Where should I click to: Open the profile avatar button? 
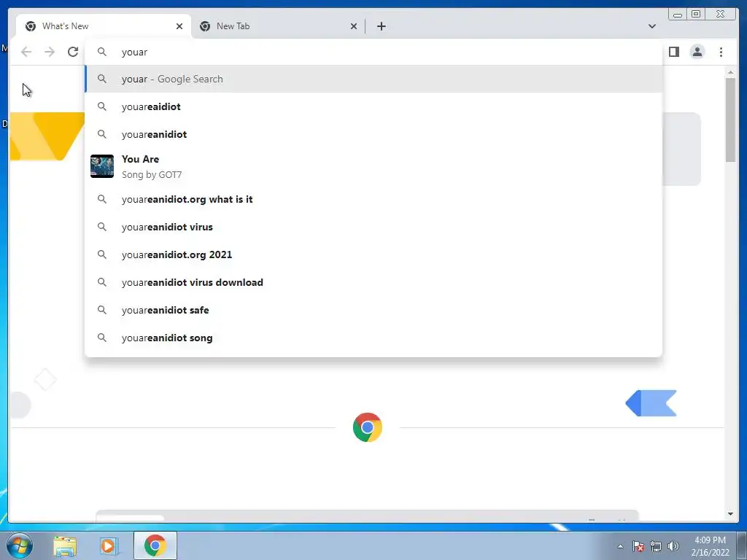coord(697,52)
